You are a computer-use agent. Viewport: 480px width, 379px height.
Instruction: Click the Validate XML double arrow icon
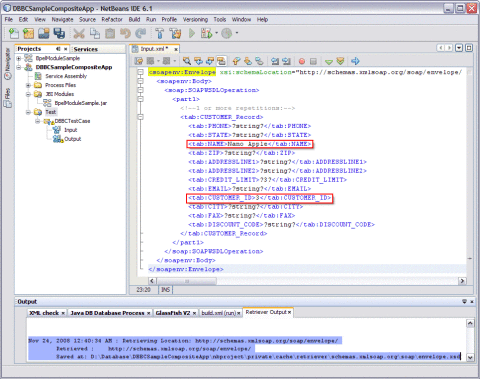340,61
